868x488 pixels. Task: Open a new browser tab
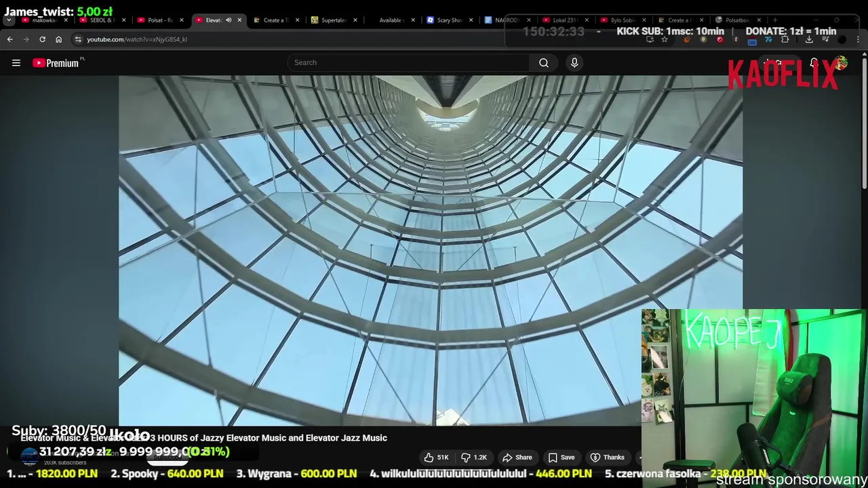[x=775, y=20]
